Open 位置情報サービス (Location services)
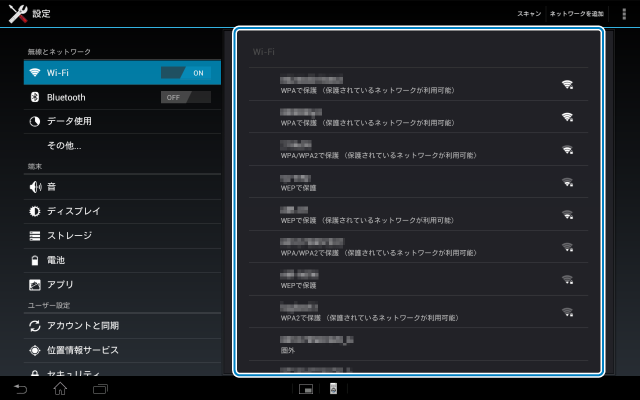Image resolution: width=640 pixels, height=400 pixels. (x=82, y=350)
